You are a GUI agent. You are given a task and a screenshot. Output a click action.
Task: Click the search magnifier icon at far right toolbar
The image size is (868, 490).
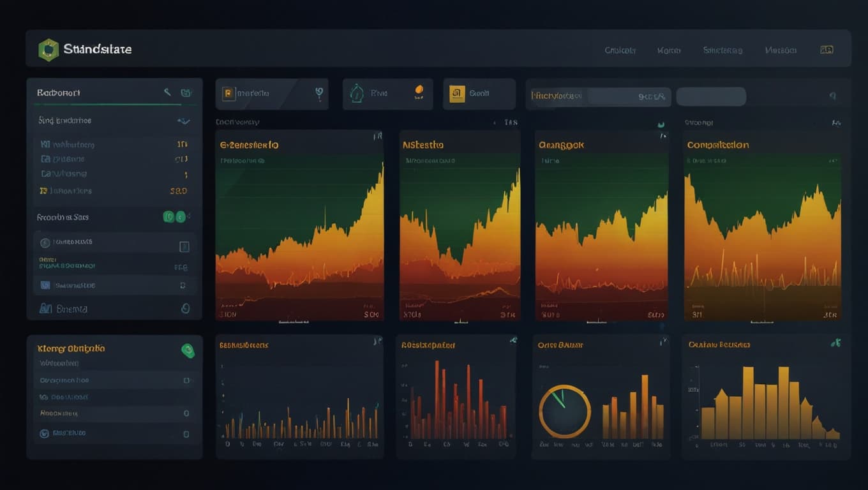point(832,96)
